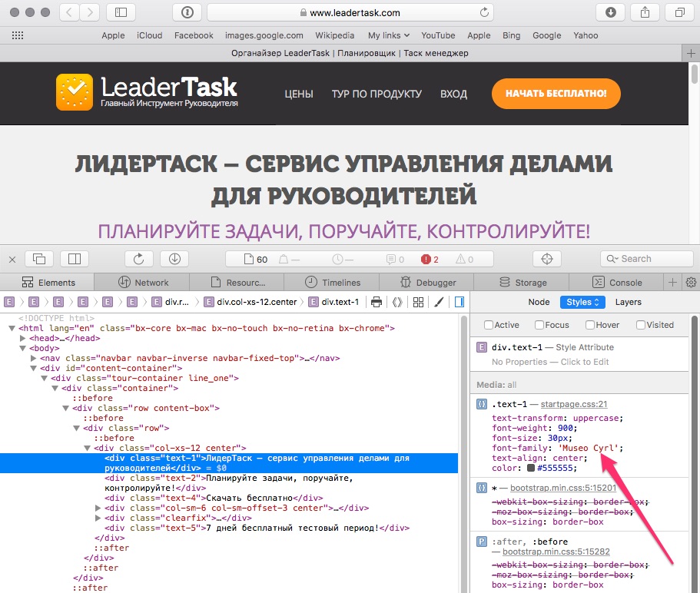This screenshot has height=593, width=700.
Task: Click the red errors count indicator
Action: pyautogui.click(x=430, y=259)
